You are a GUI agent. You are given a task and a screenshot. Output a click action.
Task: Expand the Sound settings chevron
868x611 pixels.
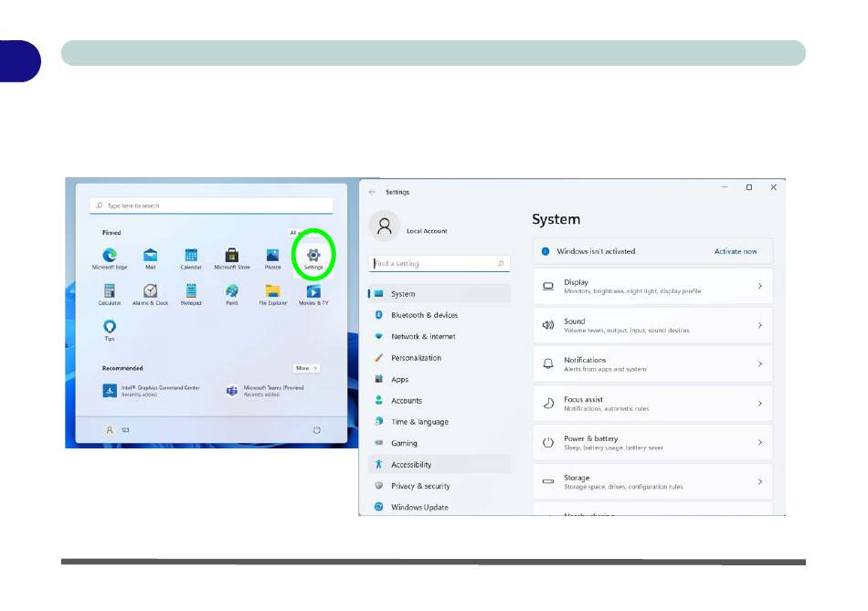coord(759,325)
